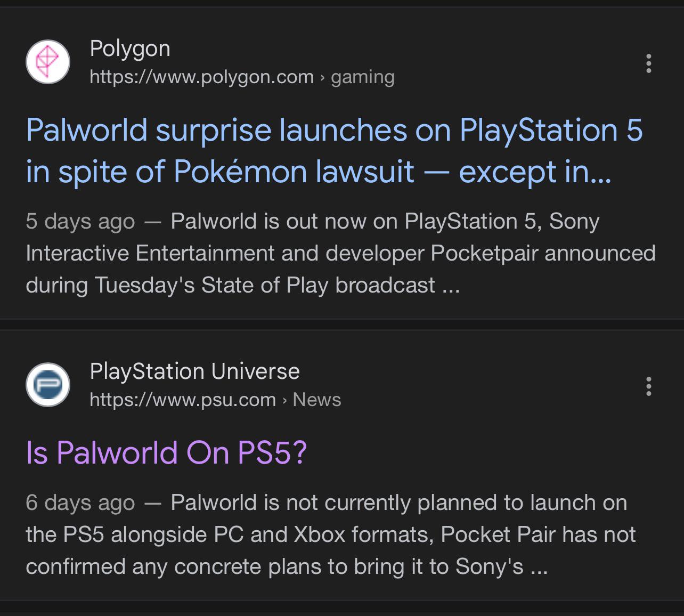
Task: Tap the vertical dots next to Polygon headline
Action: [648, 64]
